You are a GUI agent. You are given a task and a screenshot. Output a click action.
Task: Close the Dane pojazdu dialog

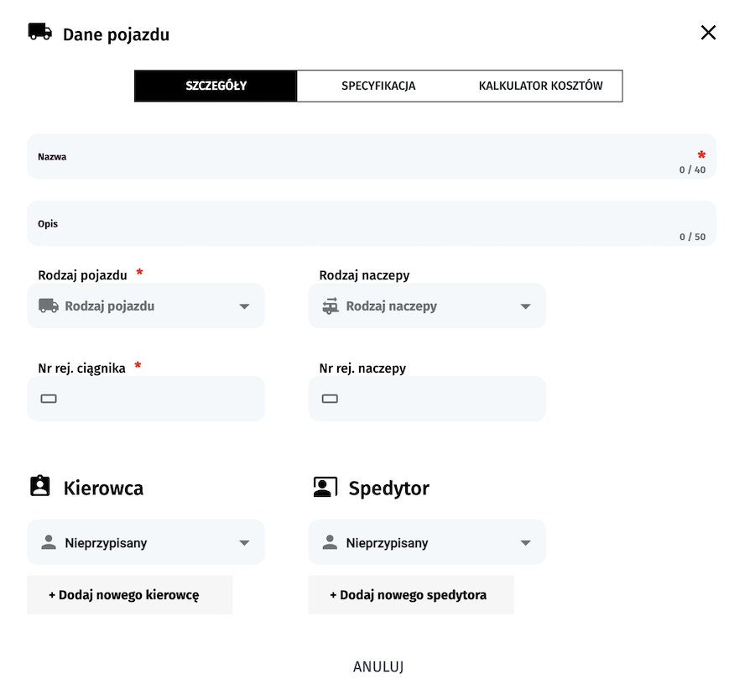point(708,33)
